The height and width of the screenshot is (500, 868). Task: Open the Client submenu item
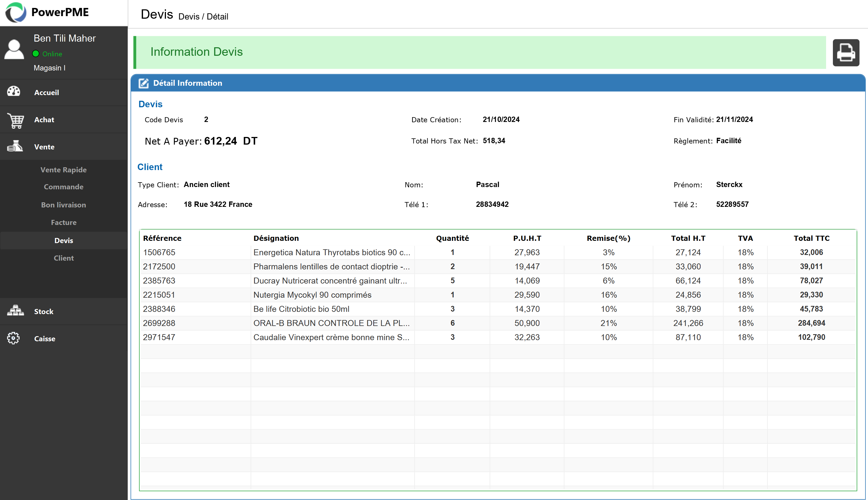click(63, 258)
